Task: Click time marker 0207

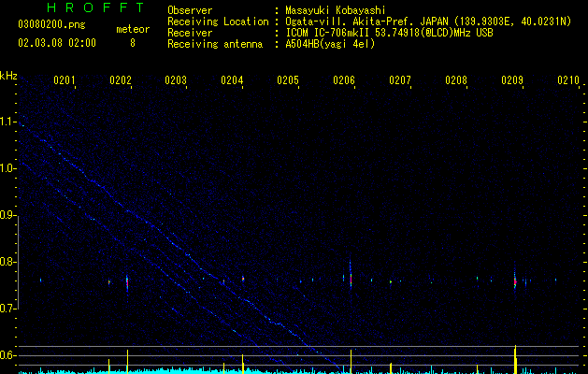Action: (400, 80)
